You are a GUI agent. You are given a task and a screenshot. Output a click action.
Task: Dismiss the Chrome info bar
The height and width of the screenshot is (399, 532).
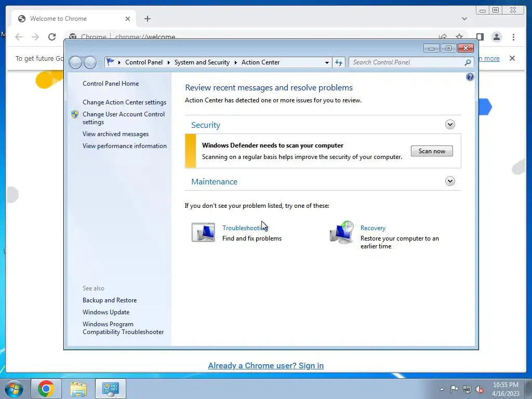click(512, 58)
